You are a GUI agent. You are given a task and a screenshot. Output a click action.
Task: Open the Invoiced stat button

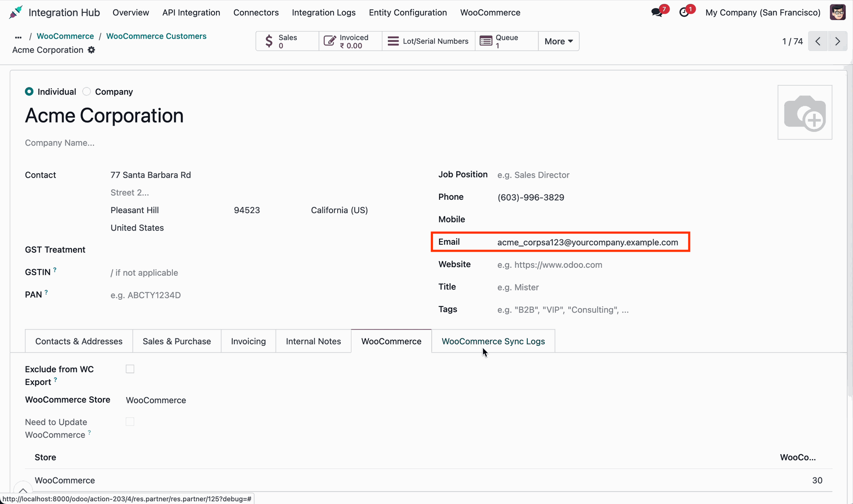(x=351, y=41)
